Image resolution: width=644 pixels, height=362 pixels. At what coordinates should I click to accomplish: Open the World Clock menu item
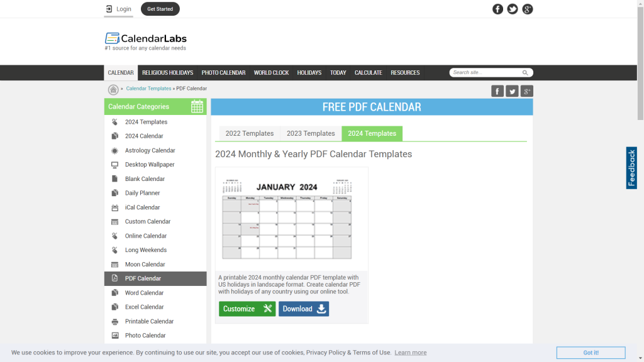click(271, 73)
